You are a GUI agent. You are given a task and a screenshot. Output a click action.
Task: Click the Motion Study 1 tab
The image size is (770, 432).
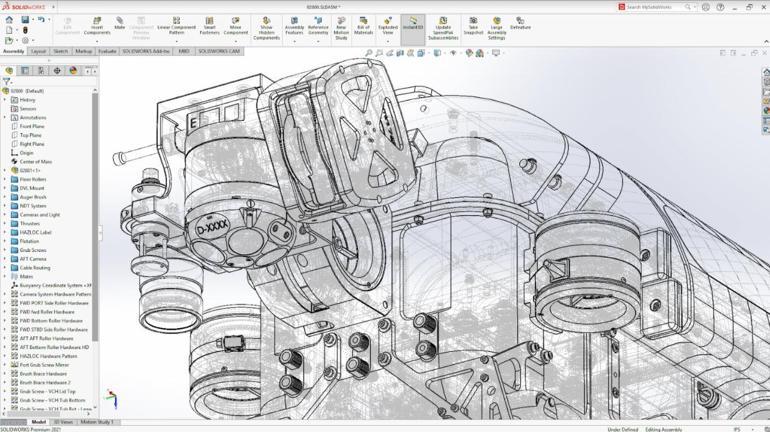[97, 422]
